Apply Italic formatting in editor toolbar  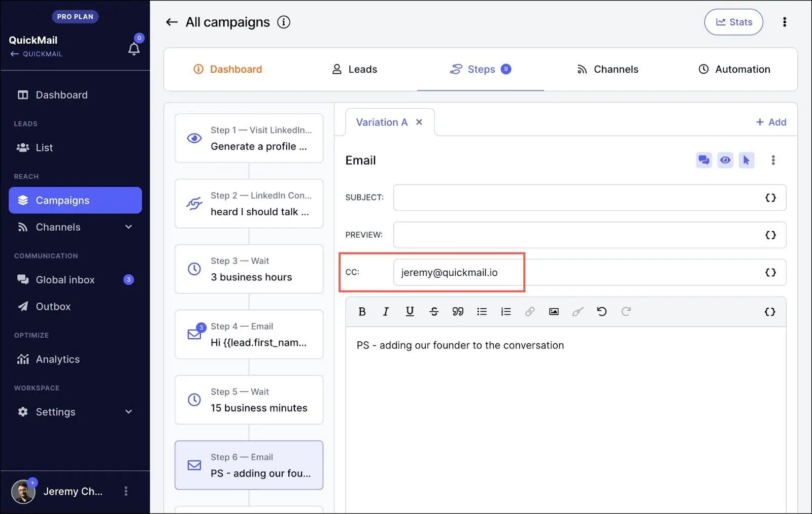[386, 311]
